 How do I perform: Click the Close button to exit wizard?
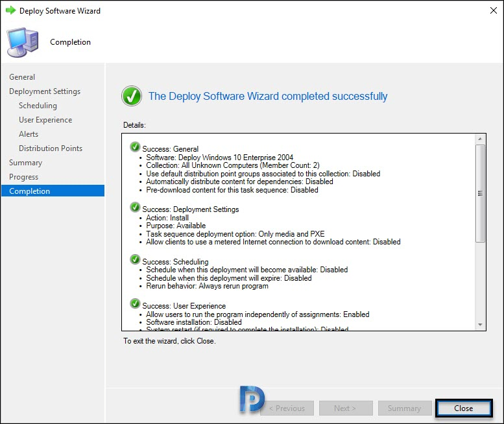point(464,408)
